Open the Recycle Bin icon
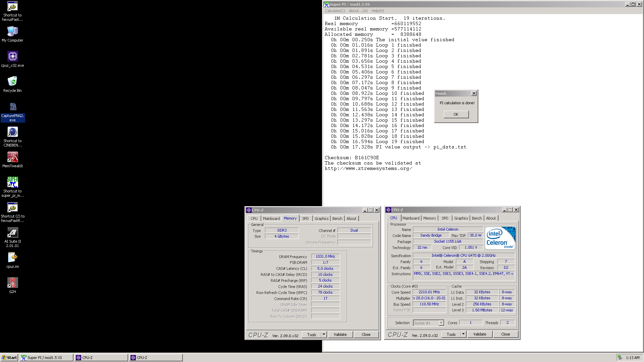 (12, 84)
